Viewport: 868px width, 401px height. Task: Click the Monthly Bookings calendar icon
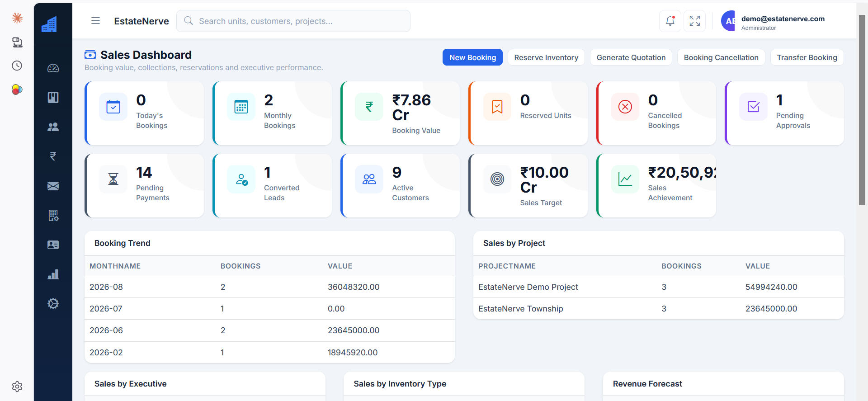coord(241,107)
